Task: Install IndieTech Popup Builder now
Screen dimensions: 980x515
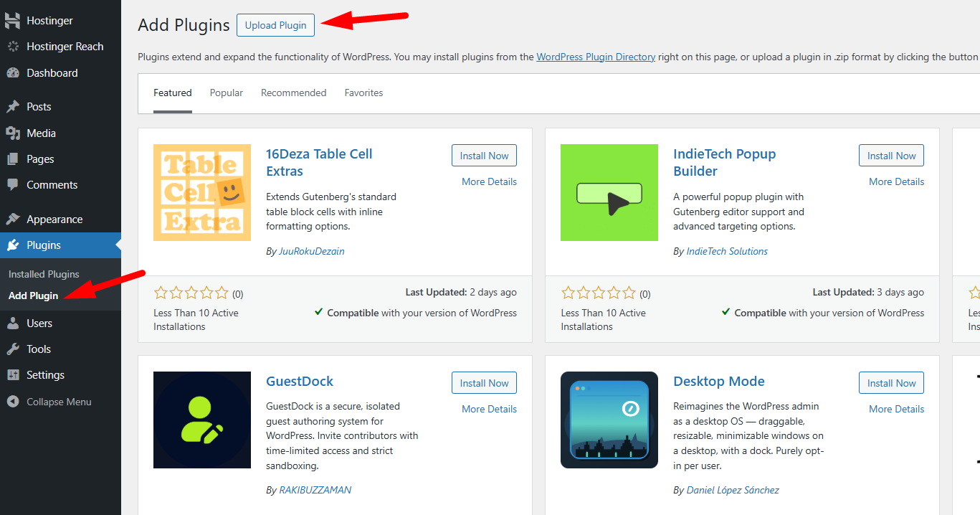Action: [x=891, y=156]
